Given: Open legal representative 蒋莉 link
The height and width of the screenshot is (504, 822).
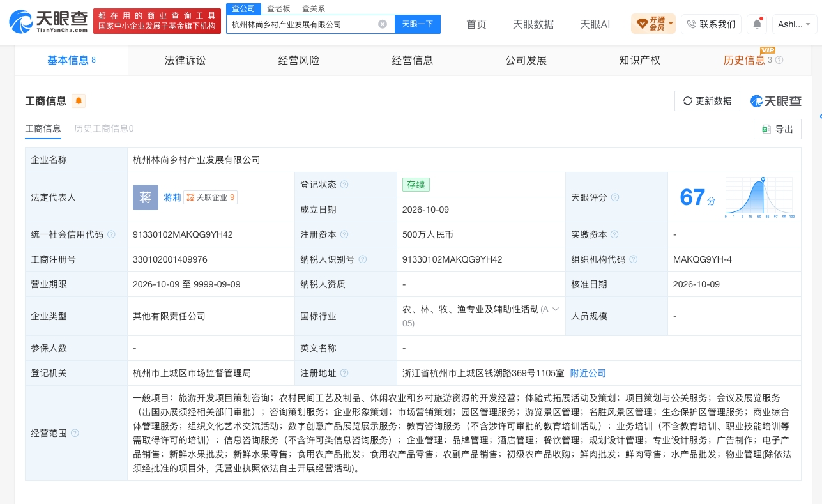Looking at the screenshot, I should click(x=172, y=197).
